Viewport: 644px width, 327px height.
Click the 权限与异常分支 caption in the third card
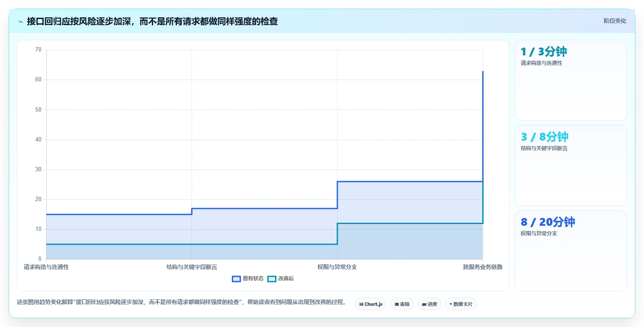[x=538, y=233]
